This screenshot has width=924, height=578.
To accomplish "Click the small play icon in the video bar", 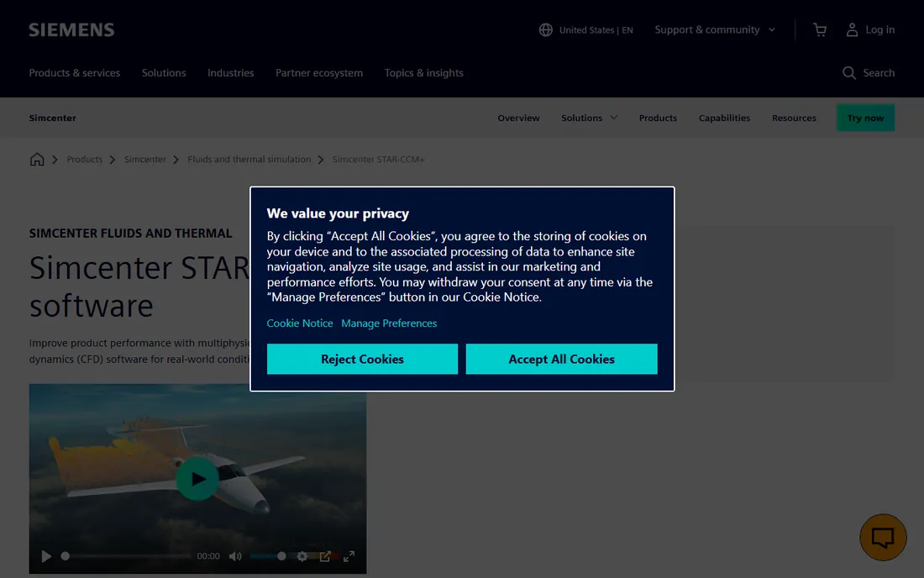I will click(46, 555).
